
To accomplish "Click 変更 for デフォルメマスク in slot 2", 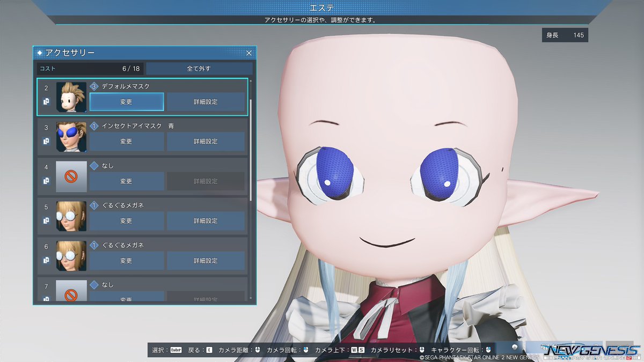I will pyautogui.click(x=126, y=102).
